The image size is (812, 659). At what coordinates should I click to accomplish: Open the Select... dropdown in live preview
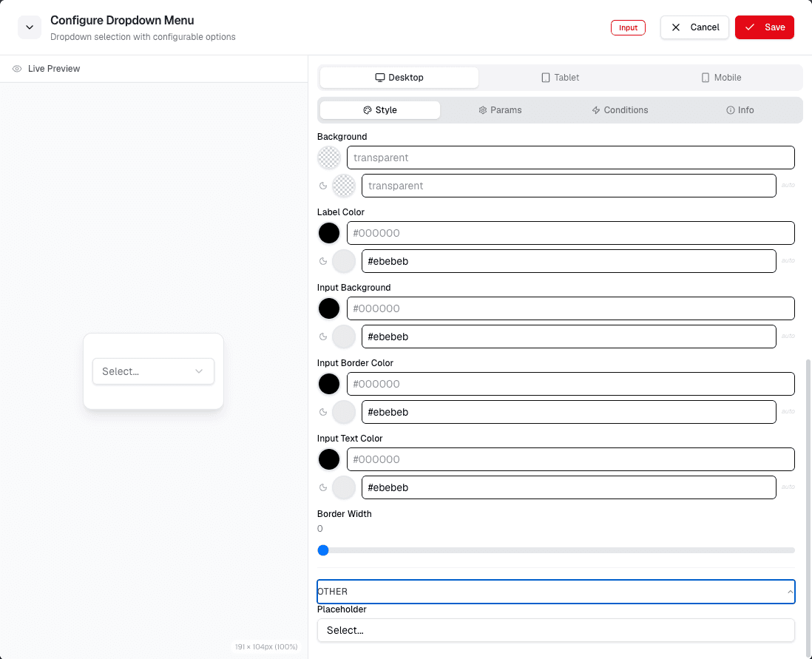[153, 371]
